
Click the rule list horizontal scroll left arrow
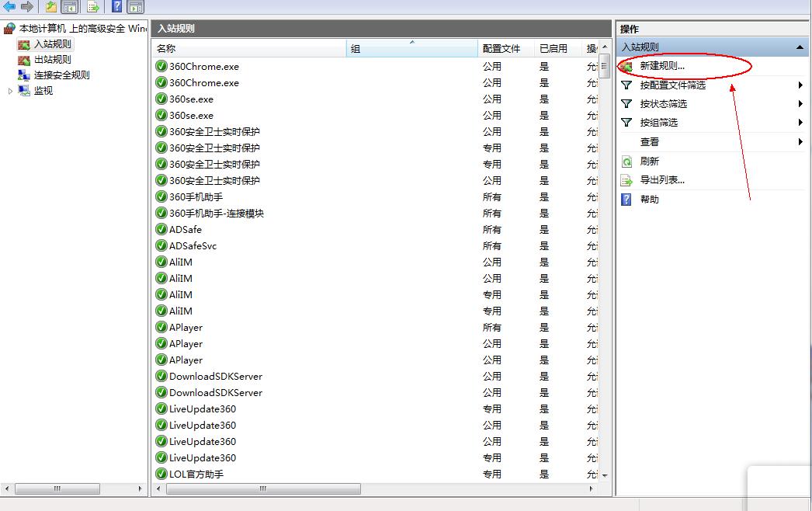point(158,488)
